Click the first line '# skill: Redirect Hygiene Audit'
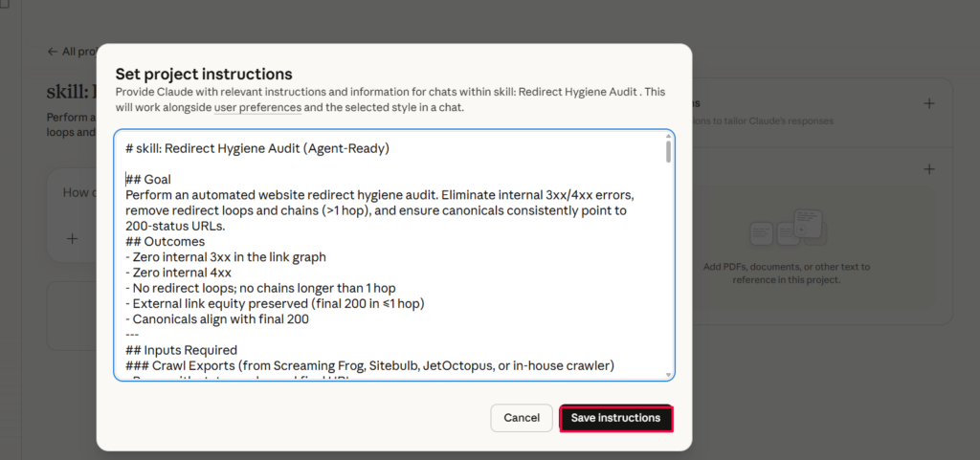 (256, 148)
